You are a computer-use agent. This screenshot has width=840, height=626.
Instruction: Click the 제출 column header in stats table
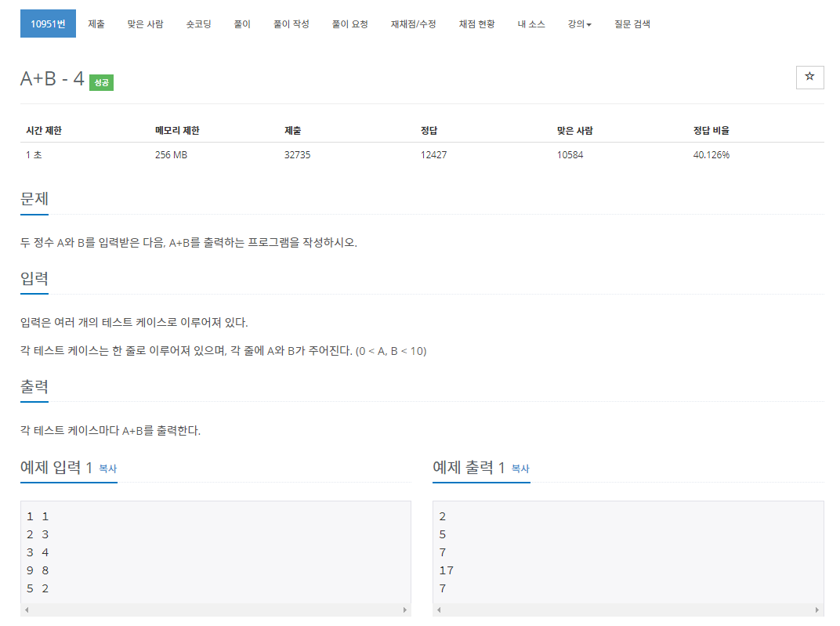(x=292, y=130)
